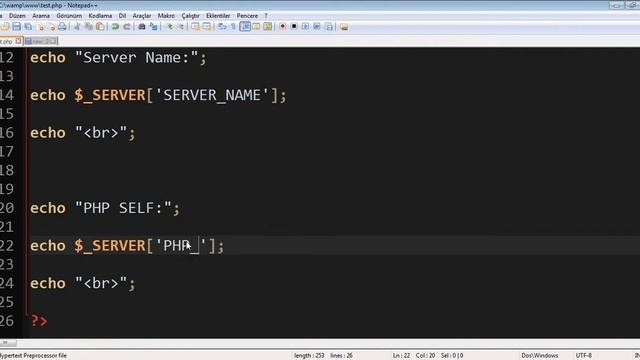This screenshot has height=360, width=640.
Task: Click the Redo toolbar icon
Action: [x=127, y=27]
